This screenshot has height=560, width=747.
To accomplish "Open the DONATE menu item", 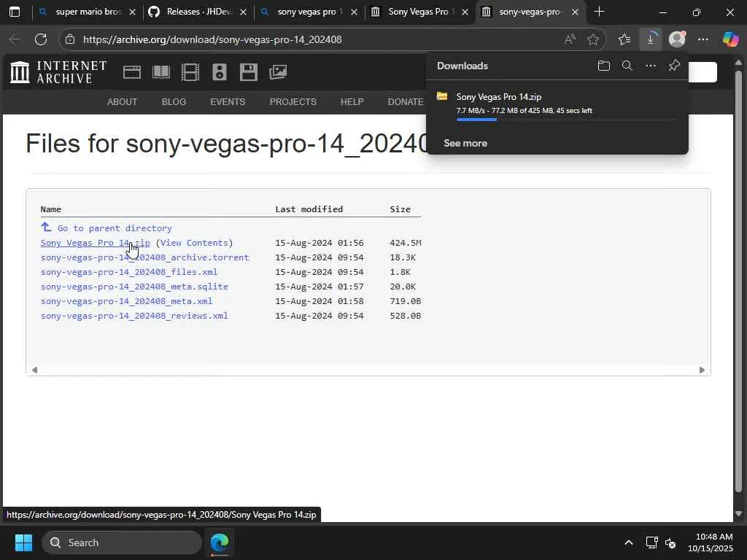I will pyautogui.click(x=406, y=102).
